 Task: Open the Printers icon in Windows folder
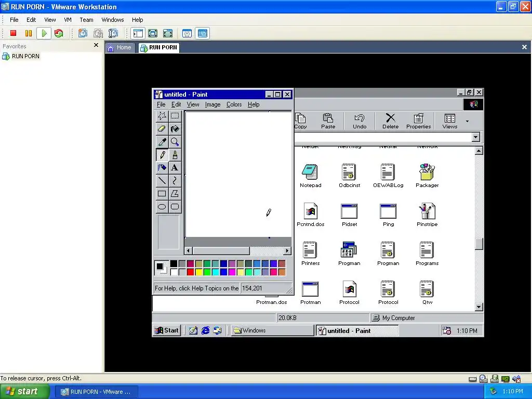coord(310,254)
